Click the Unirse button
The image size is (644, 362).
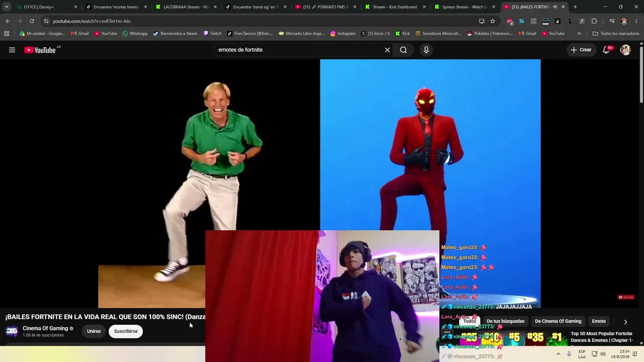click(94, 331)
